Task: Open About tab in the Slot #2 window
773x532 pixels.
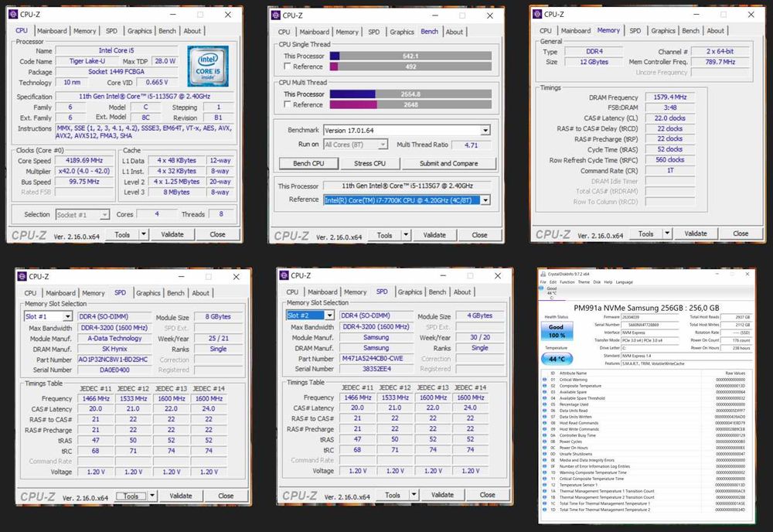Action: click(x=462, y=292)
